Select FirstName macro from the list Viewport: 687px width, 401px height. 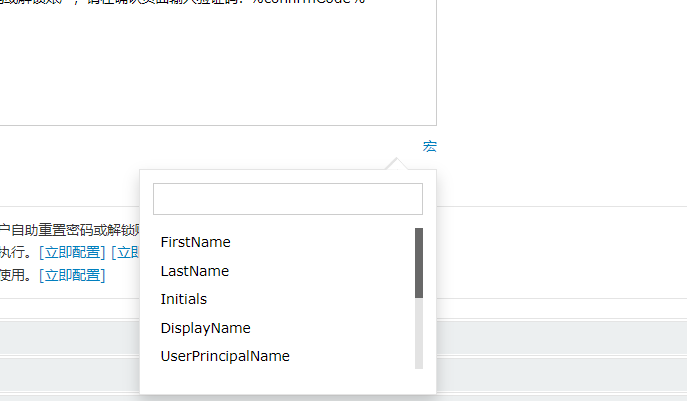tap(195, 242)
